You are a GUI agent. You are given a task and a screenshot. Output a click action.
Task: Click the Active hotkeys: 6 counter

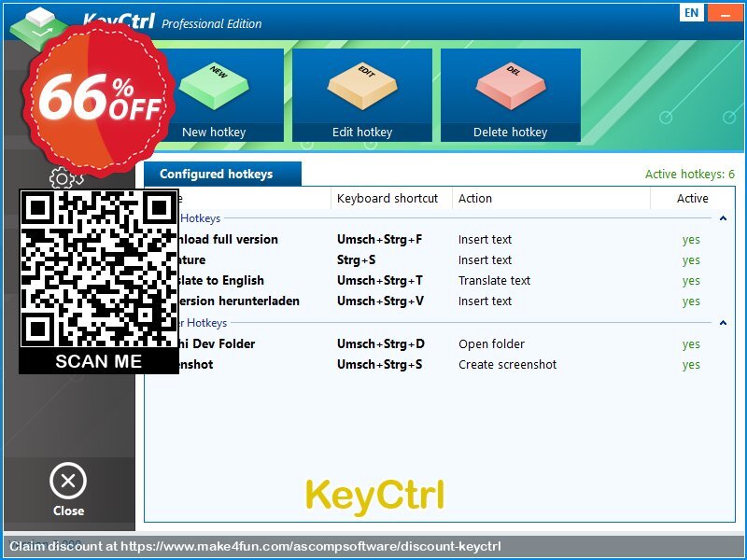point(689,175)
